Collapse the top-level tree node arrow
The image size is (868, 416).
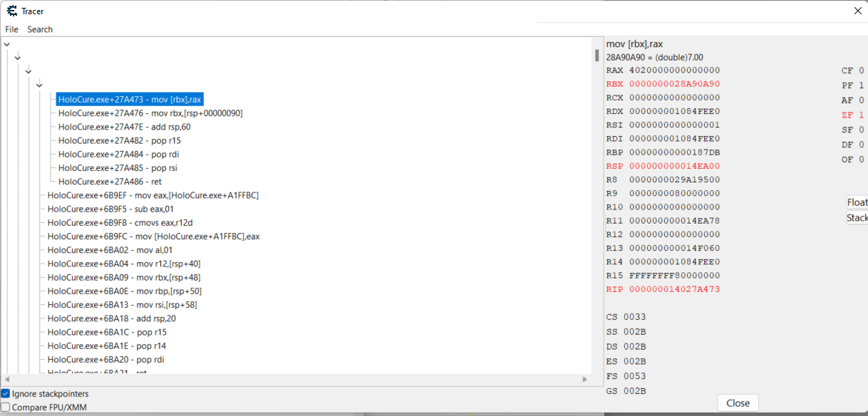pyautogui.click(x=7, y=44)
